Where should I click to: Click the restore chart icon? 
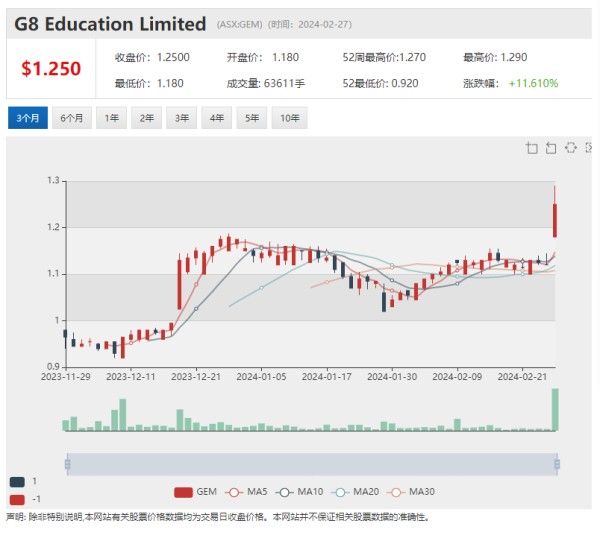(x=571, y=148)
